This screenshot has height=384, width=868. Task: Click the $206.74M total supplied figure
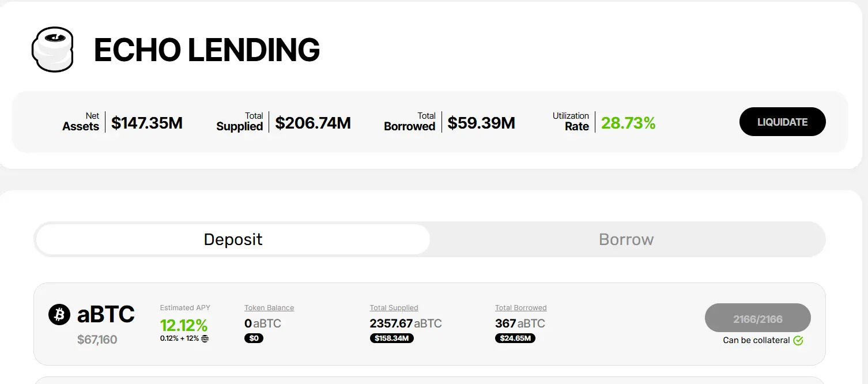pos(313,123)
